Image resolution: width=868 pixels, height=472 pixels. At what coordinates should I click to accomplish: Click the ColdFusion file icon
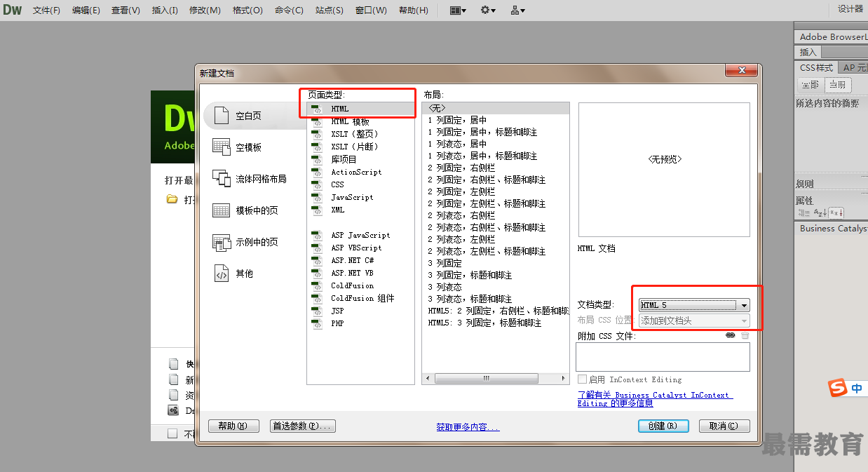(x=316, y=285)
